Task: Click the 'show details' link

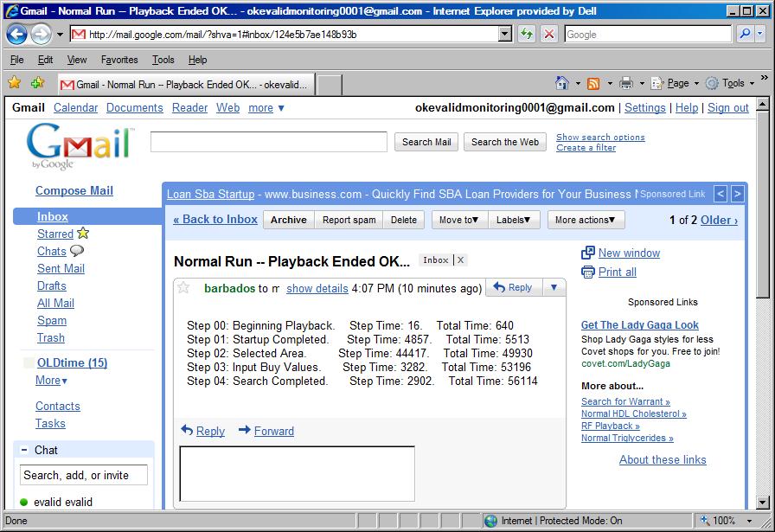Action: coord(317,288)
